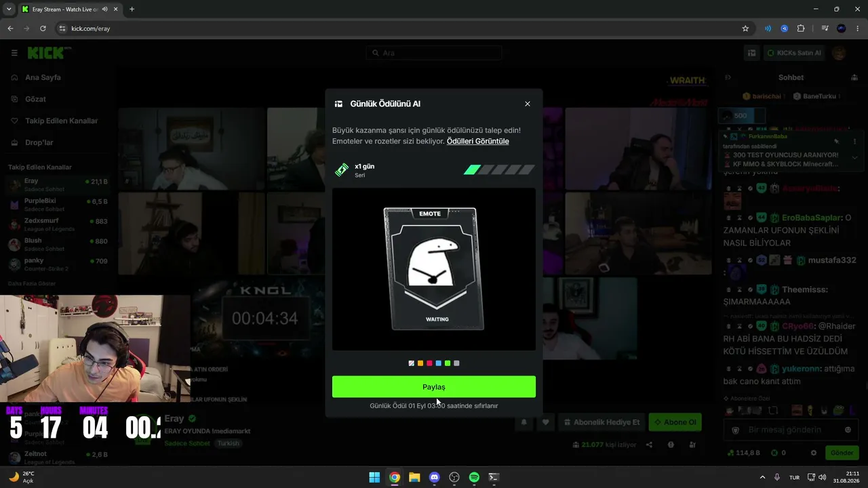Select the blue color swatch below the card
868x488 pixels.
point(439,363)
